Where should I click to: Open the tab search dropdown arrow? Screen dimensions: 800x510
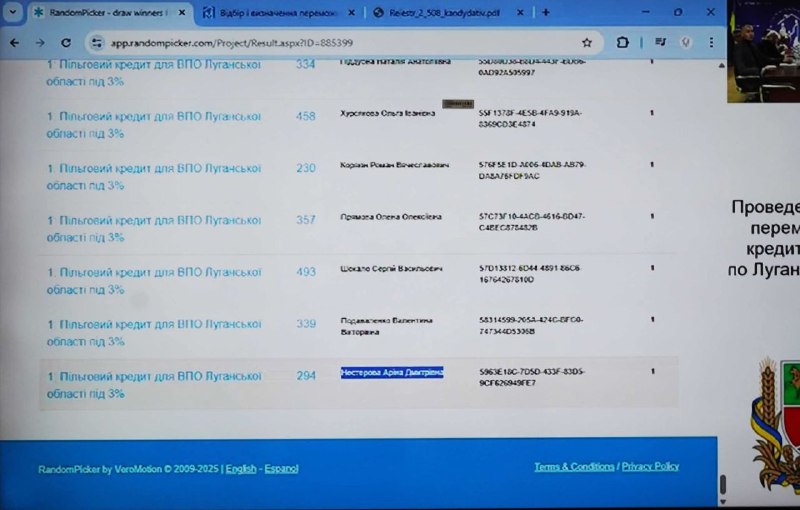(x=13, y=13)
